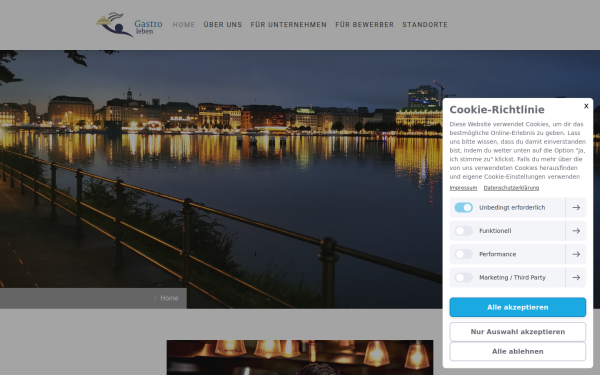Open the FÜR BEWERBER menu item

(x=364, y=24)
